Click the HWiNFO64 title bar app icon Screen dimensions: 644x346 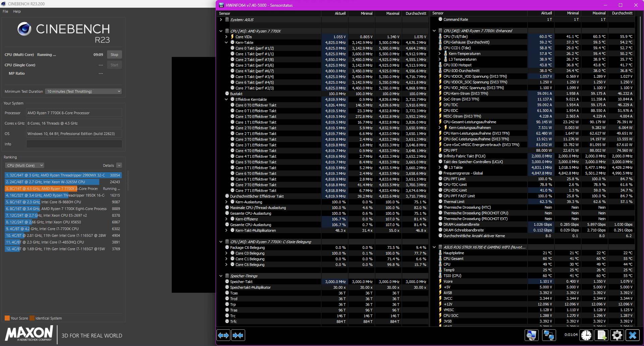pos(221,5)
